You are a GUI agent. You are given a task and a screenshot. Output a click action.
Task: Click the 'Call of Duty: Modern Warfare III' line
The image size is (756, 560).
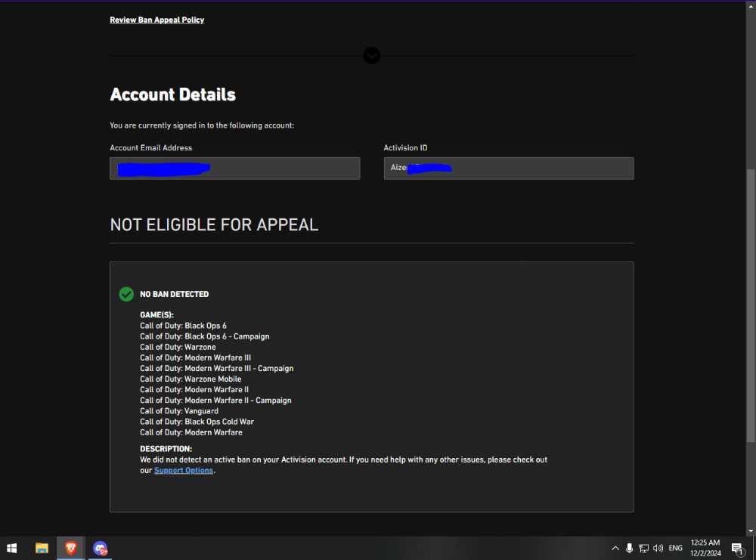(195, 357)
